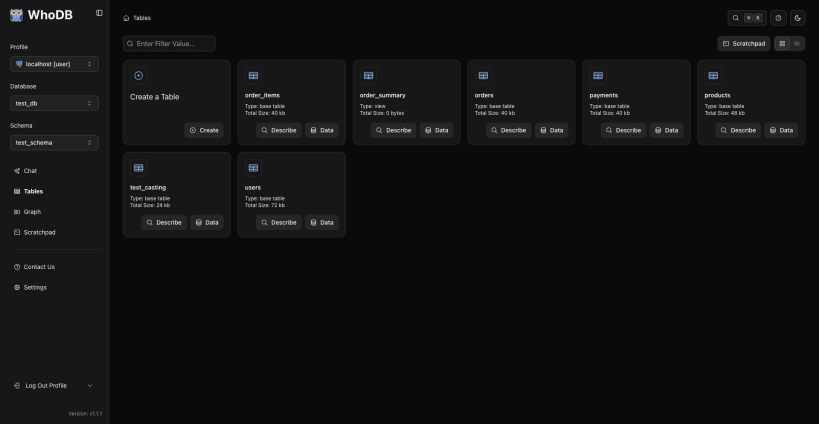Describe the test_casting table
This screenshot has width=819, height=424.
point(163,222)
